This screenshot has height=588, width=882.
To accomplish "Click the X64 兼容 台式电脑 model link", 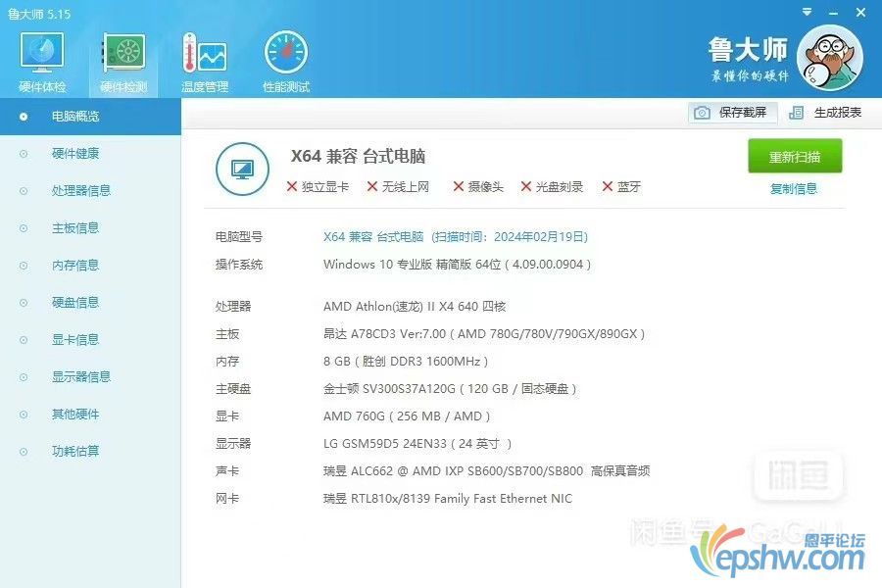I will (456, 237).
